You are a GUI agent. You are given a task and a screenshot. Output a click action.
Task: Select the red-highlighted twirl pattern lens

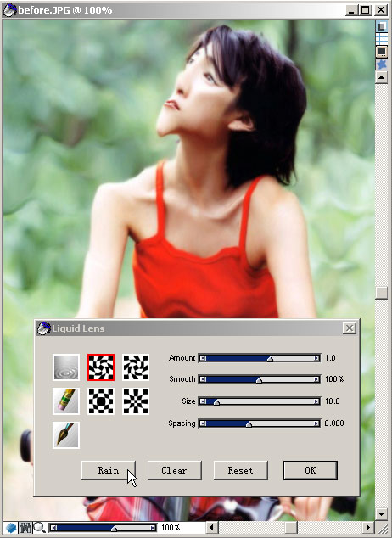(101, 367)
